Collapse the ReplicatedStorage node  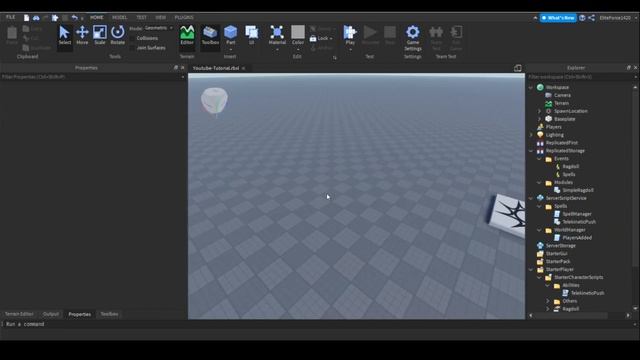point(531,151)
